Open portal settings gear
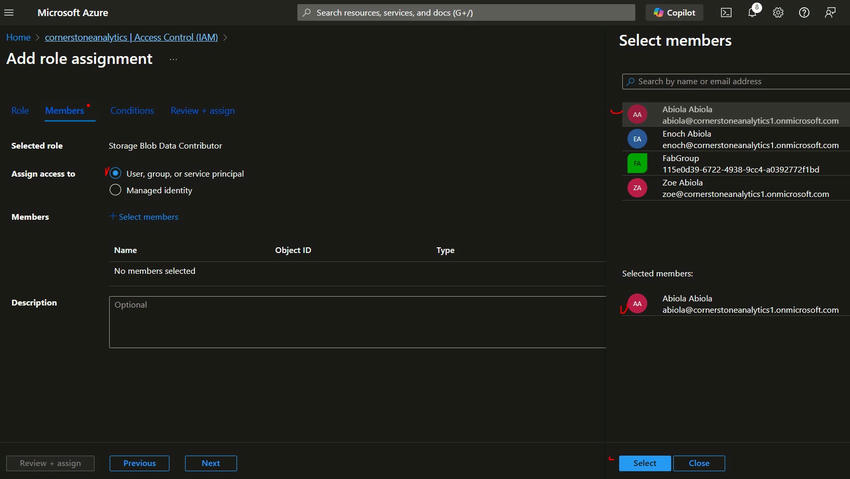The width and height of the screenshot is (850, 479). click(x=778, y=13)
